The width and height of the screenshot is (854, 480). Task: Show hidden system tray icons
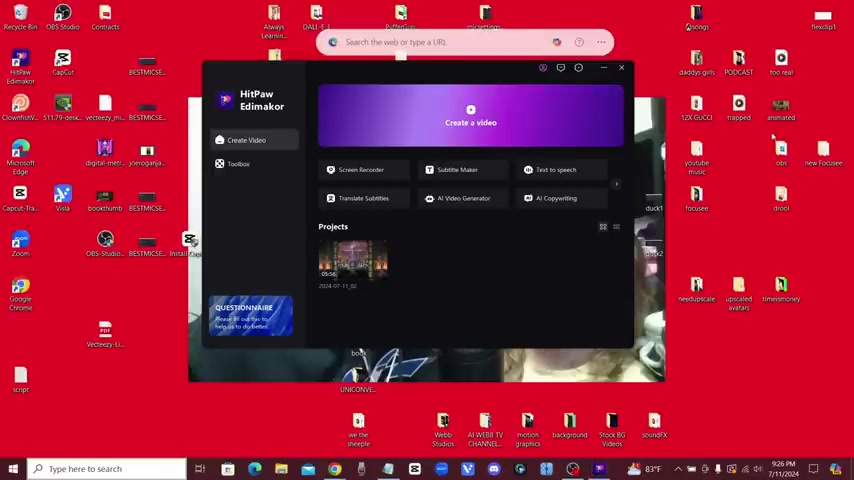coord(678,469)
